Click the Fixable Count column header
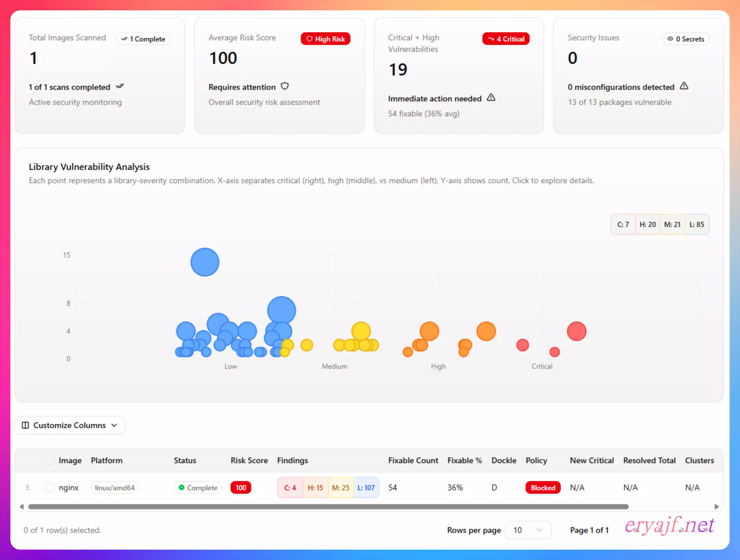The image size is (740, 560). click(x=413, y=460)
